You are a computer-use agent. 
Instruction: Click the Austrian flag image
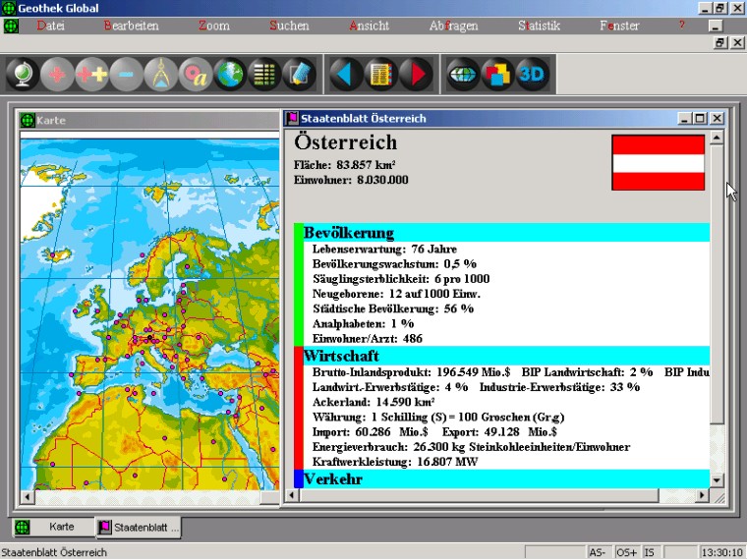pos(658,163)
